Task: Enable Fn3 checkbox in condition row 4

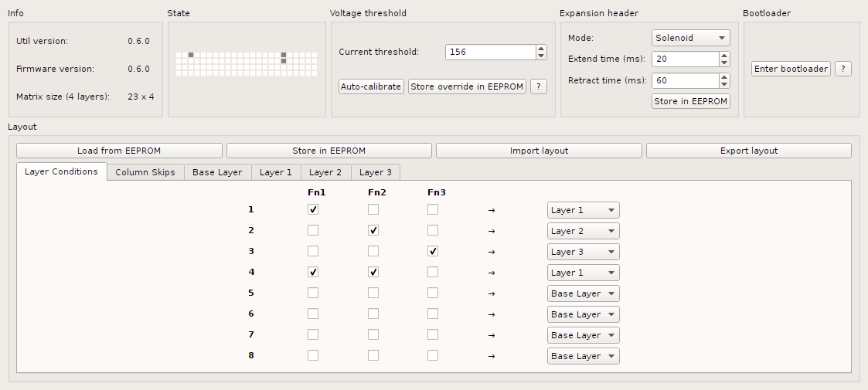Action: click(433, 272)
